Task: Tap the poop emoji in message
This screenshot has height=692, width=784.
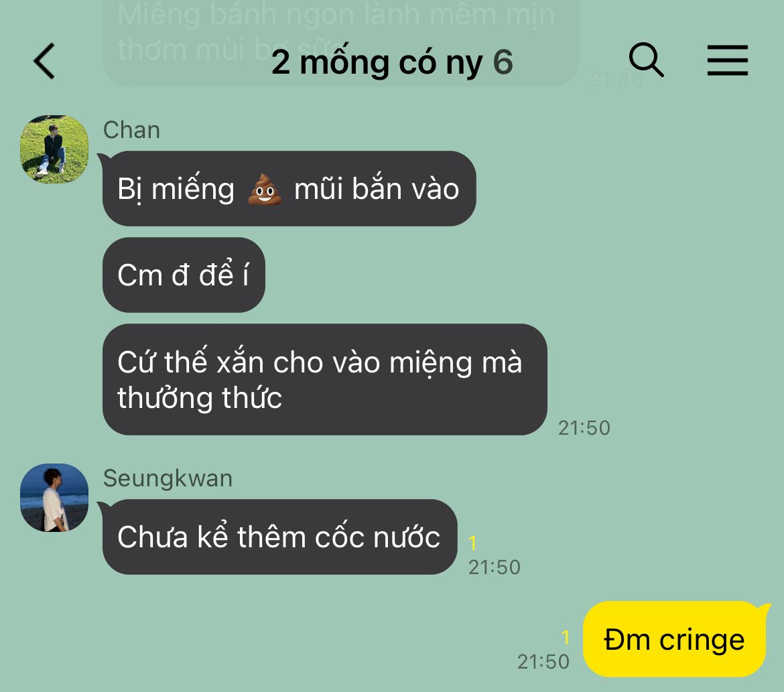Action: click(x=265, y=188)
